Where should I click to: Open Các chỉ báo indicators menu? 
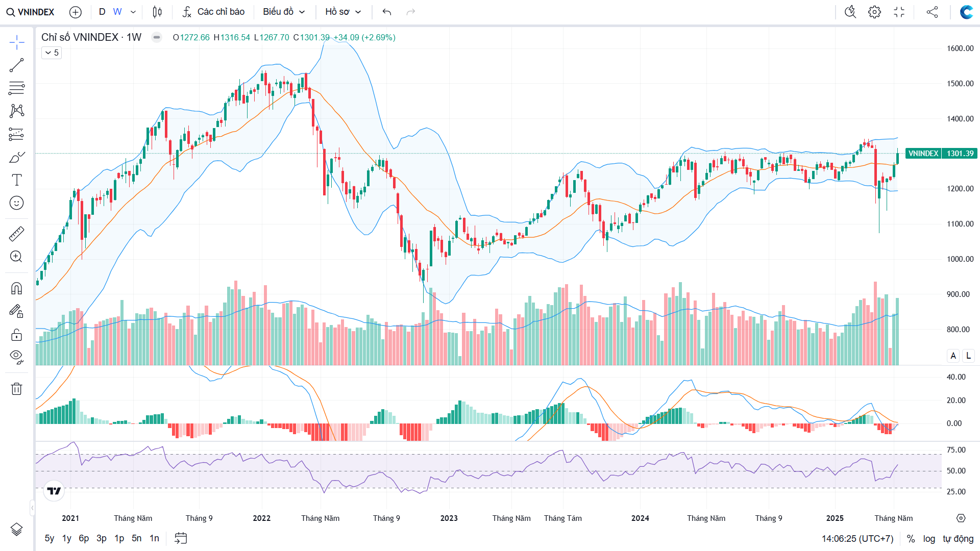point(214,12)
